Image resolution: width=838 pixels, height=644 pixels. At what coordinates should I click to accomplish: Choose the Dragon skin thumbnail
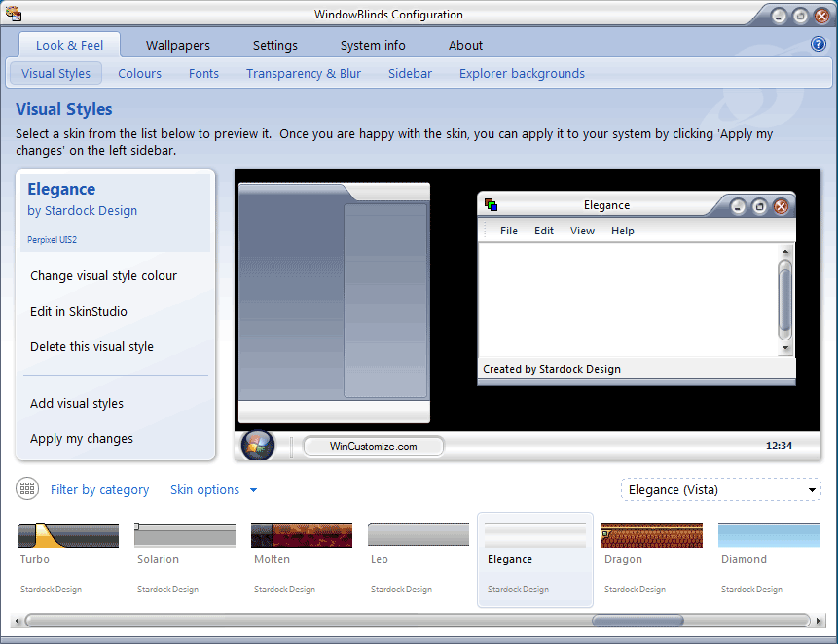[x=651, y=536]
